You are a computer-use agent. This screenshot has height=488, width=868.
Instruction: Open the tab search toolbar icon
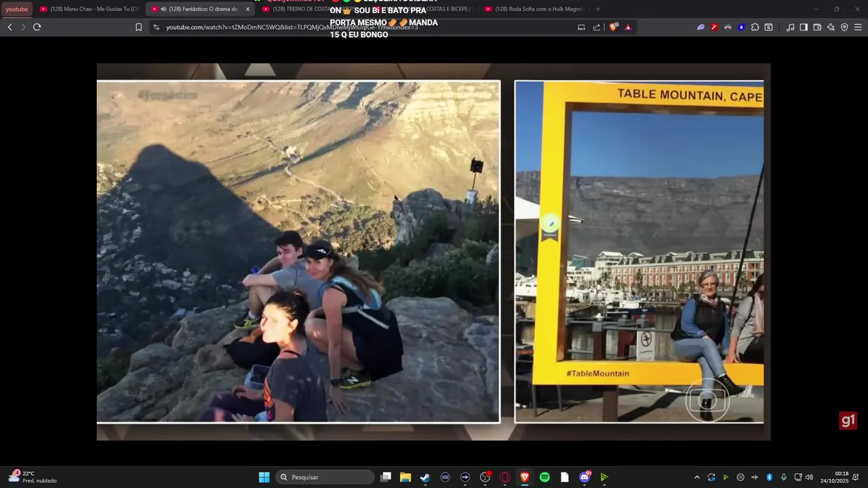768,27
